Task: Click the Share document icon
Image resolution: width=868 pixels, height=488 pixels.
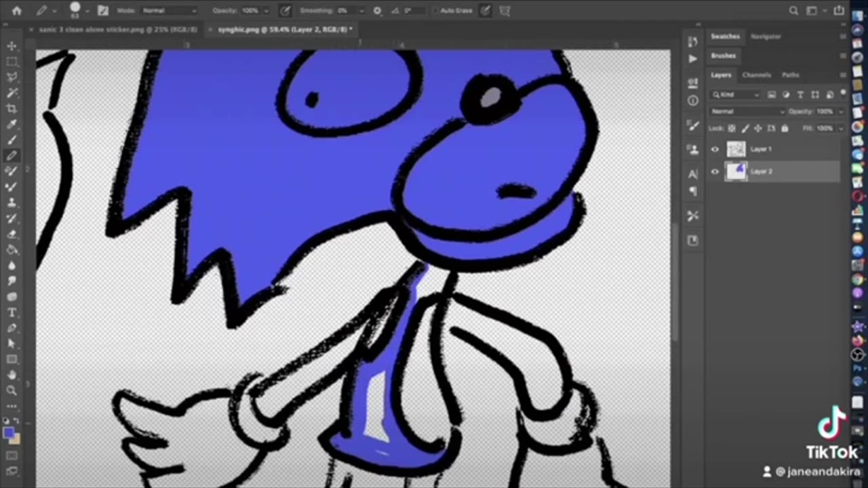Action: coord(840,11)
